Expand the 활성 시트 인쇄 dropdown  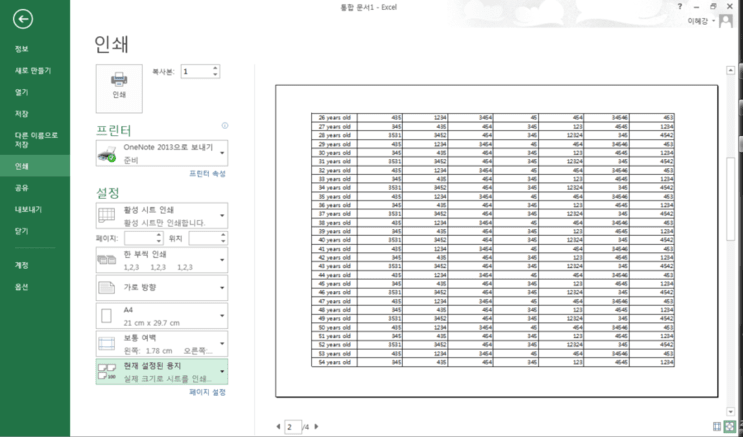162,216
